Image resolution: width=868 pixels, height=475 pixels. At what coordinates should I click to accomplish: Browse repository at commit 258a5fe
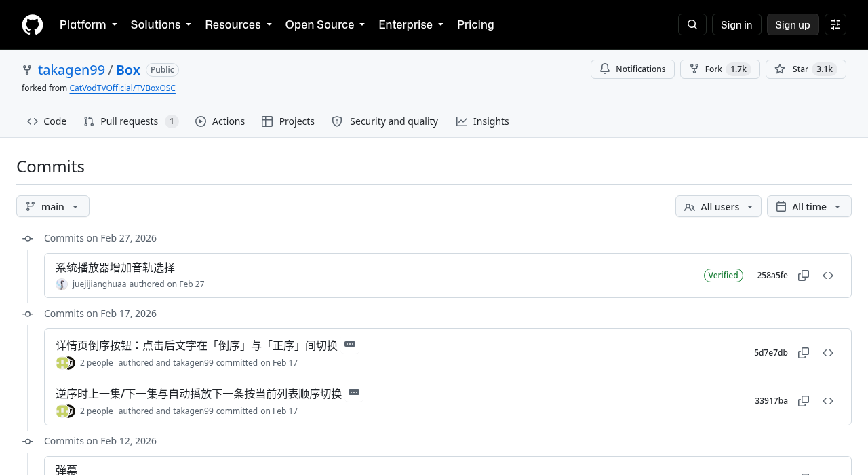click(828, 275)
